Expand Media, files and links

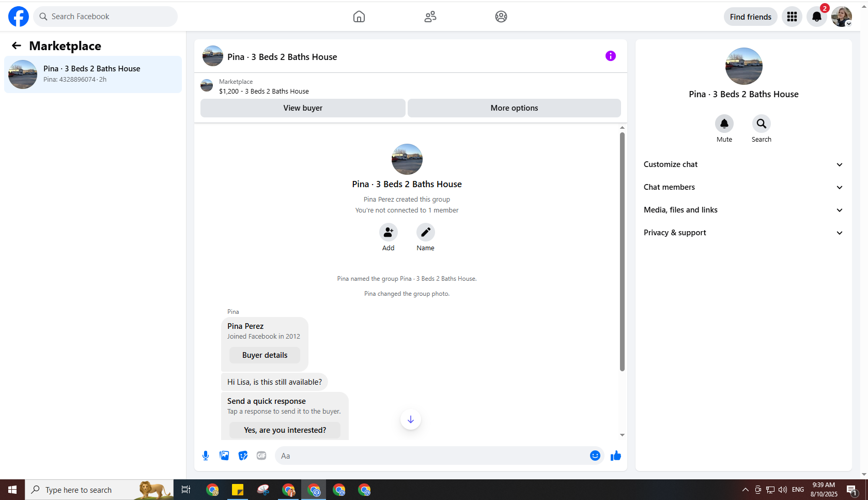click(x=743, y=210)
